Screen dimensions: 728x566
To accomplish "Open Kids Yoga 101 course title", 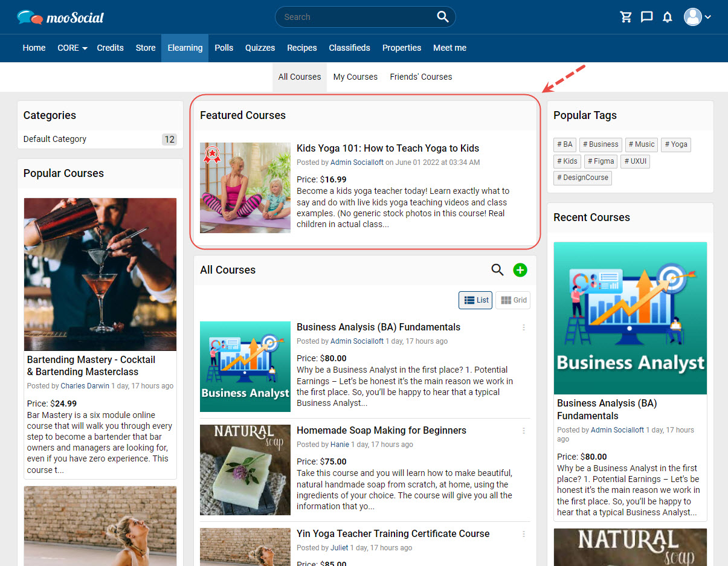I will (x=388, y=148).
